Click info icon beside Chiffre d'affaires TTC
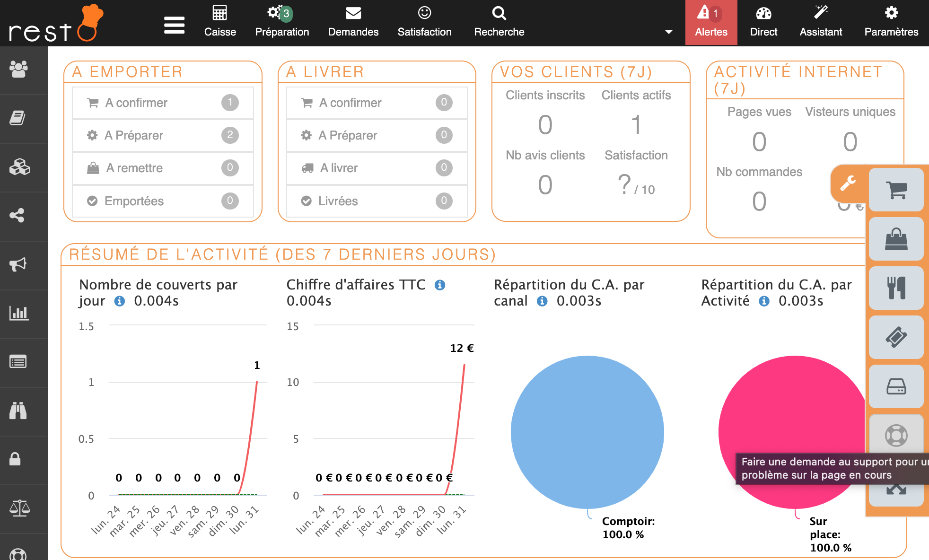929x560 pixels. tap(440, 285)
